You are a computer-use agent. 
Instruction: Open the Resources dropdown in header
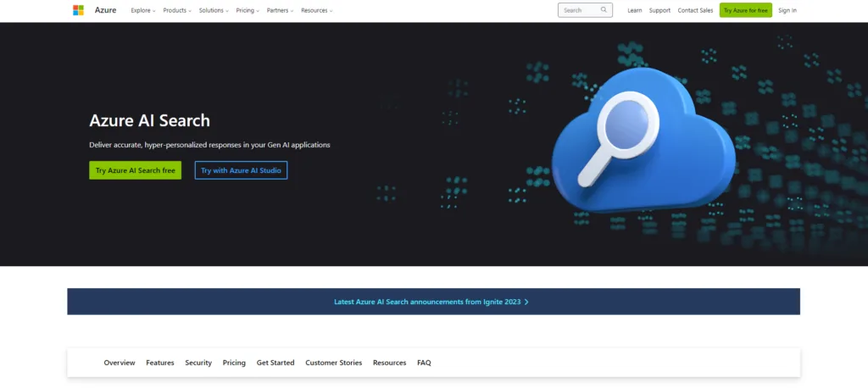[x=317, y=10]
